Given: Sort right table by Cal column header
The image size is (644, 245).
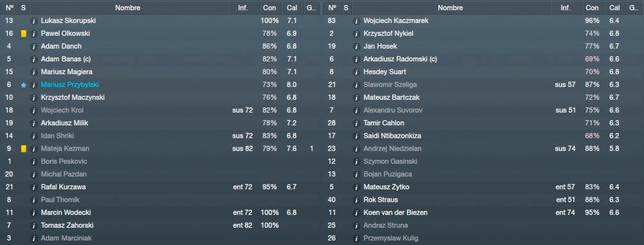Looking at the screenshot, I should tap(615, 8).
